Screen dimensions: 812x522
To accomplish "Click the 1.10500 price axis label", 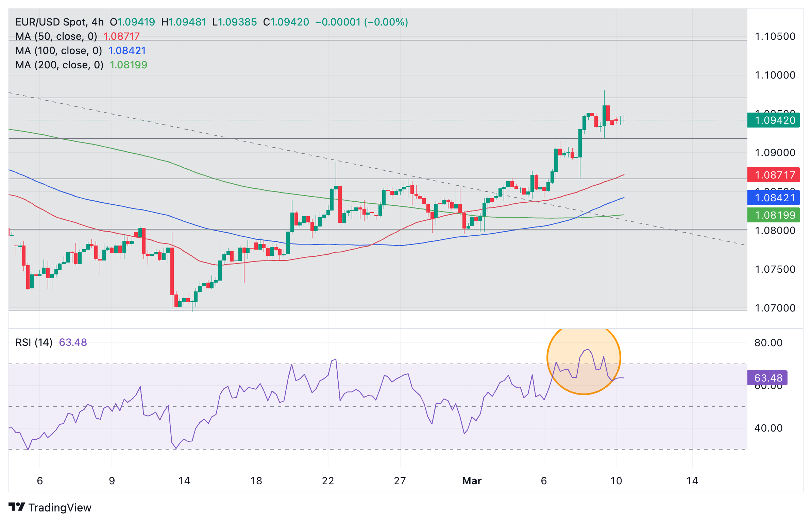I will coord(775,36).
